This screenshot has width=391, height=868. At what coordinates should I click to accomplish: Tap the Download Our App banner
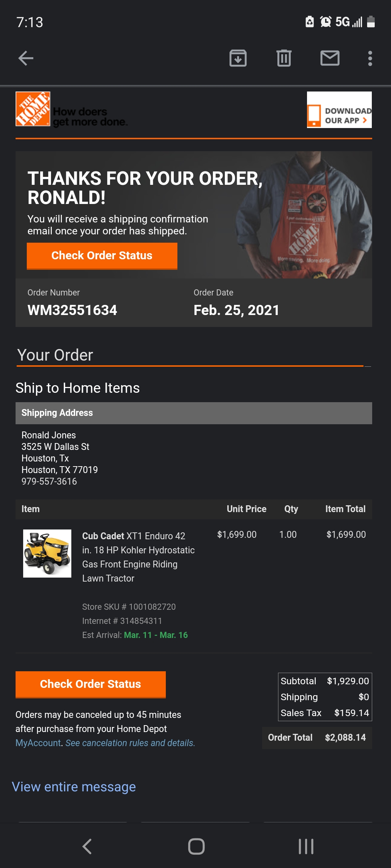(x=339, y=110)
